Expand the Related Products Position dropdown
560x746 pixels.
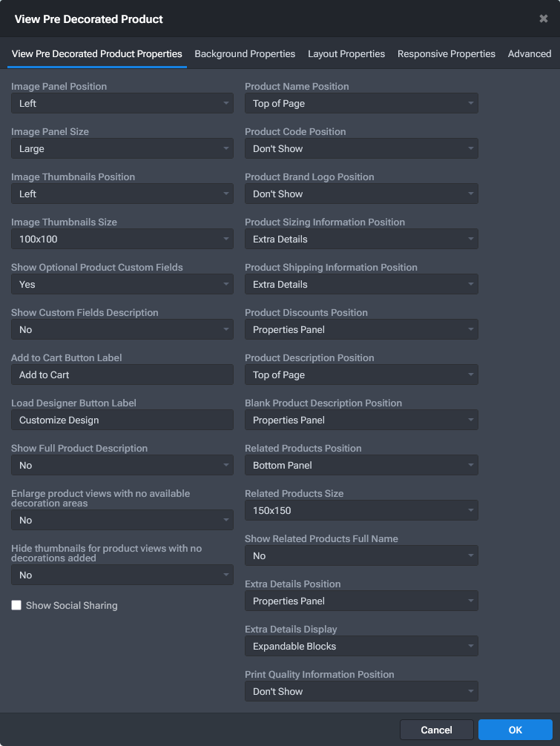(361, 465)
